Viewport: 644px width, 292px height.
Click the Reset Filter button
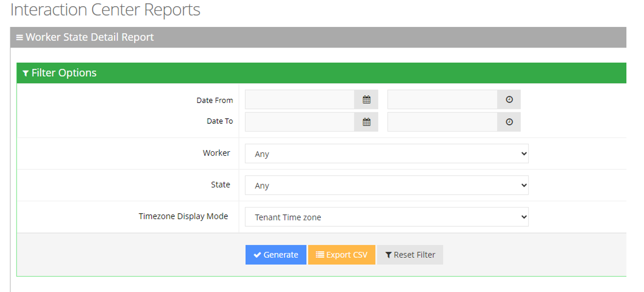410,255
